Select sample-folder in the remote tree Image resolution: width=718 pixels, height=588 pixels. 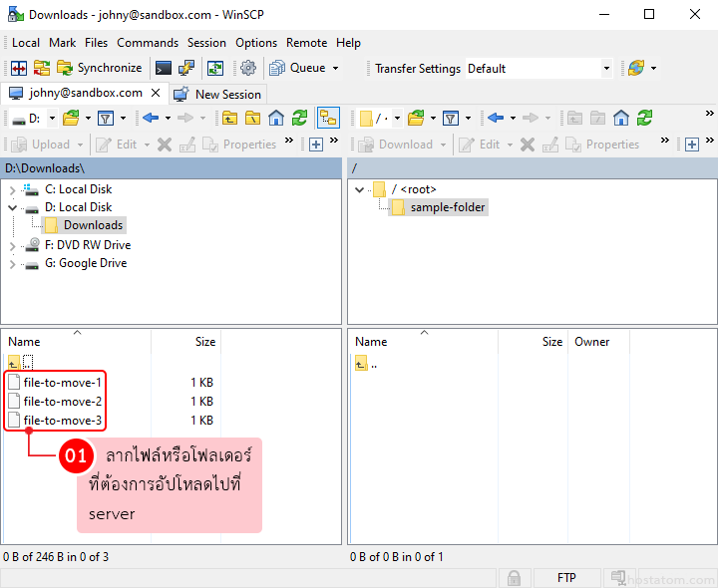448,207
